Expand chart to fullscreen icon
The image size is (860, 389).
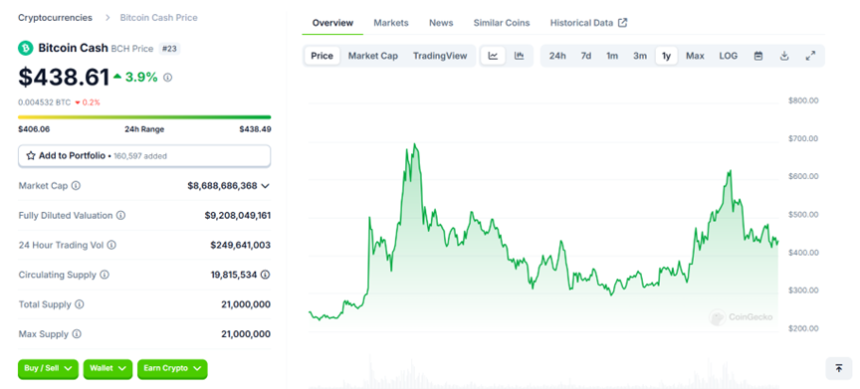(810, 56)
